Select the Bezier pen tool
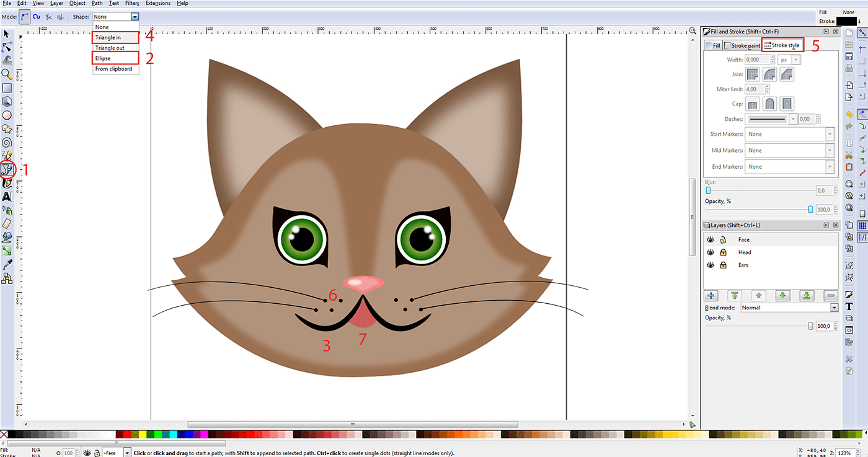This screenshot has height=457, width=868. [x=7, y=169]
